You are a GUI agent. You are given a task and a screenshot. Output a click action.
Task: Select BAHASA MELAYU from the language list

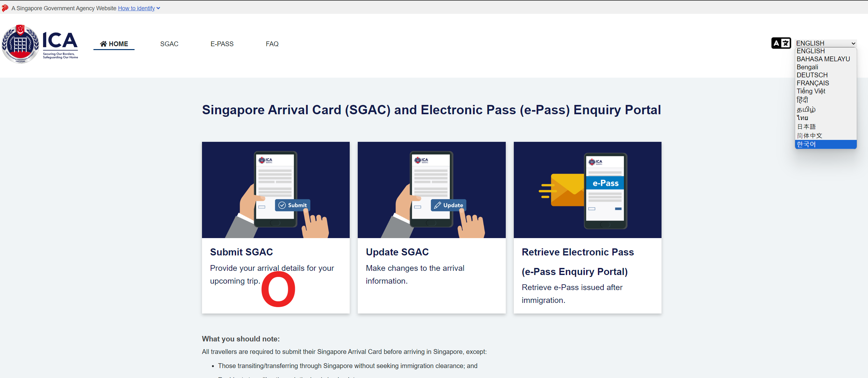coord(826,59)
